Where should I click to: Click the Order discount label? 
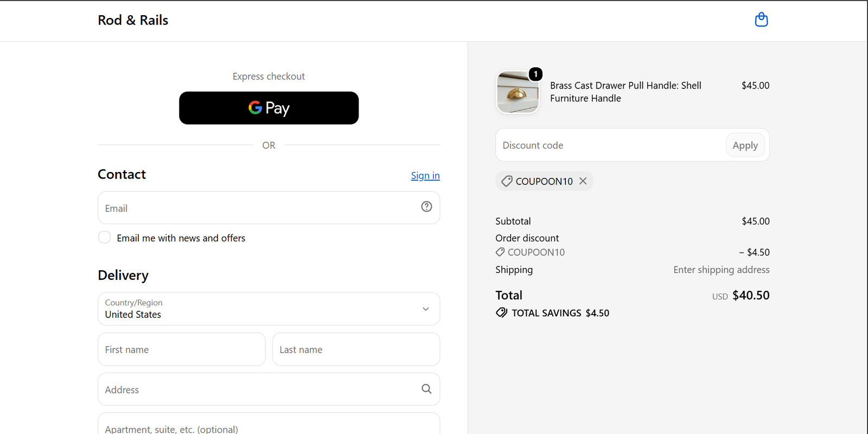click(527, 238)
